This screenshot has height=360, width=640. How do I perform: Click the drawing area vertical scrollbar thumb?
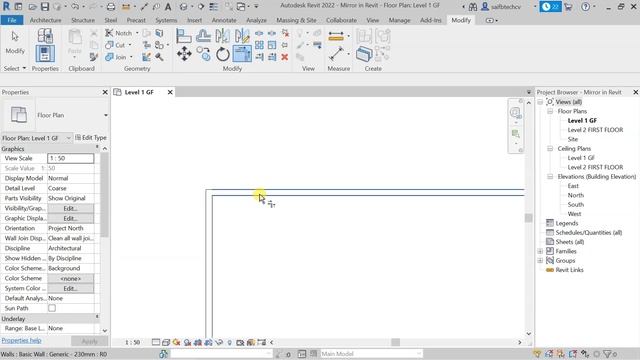tap(529, 218)
